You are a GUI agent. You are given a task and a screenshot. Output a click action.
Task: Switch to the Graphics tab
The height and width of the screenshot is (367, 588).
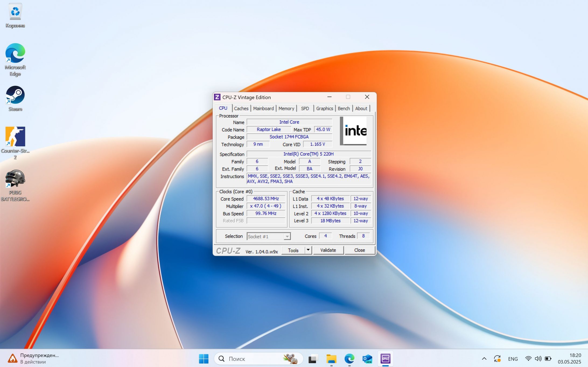point(324,108)
